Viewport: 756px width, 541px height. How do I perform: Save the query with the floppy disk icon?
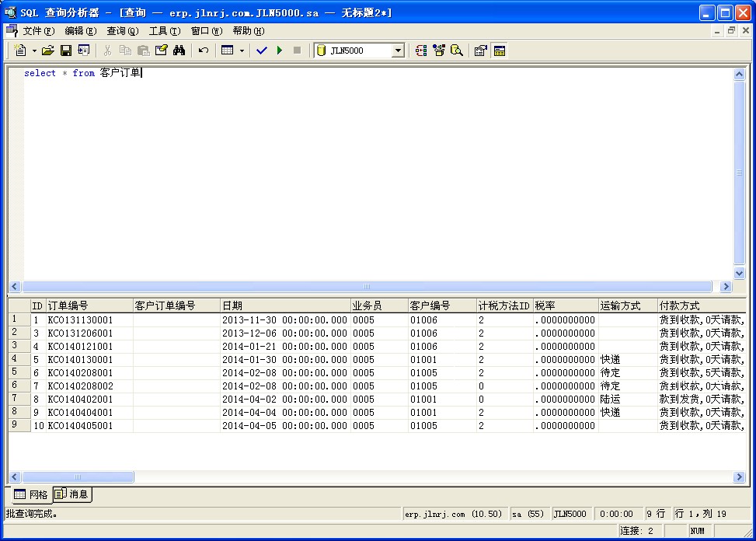pos(66,51)
